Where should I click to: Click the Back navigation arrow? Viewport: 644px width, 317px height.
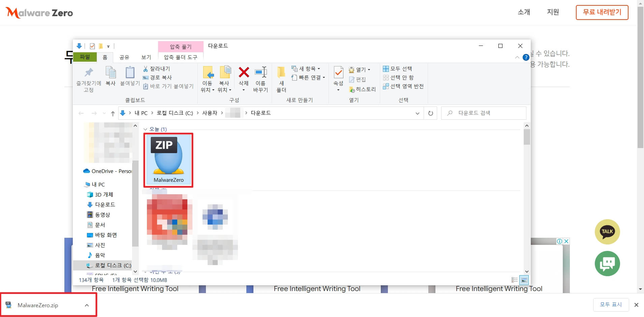tap(81, 113)
